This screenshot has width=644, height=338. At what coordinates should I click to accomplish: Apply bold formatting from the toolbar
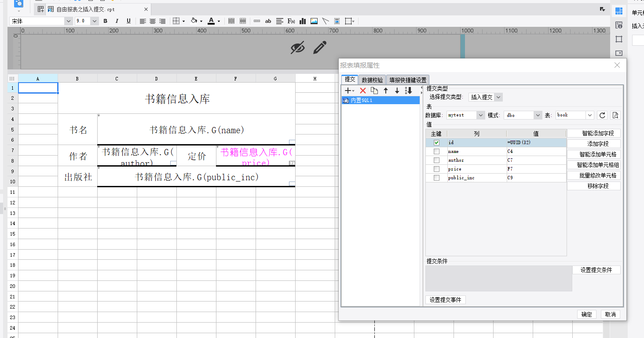click(105, 21)
